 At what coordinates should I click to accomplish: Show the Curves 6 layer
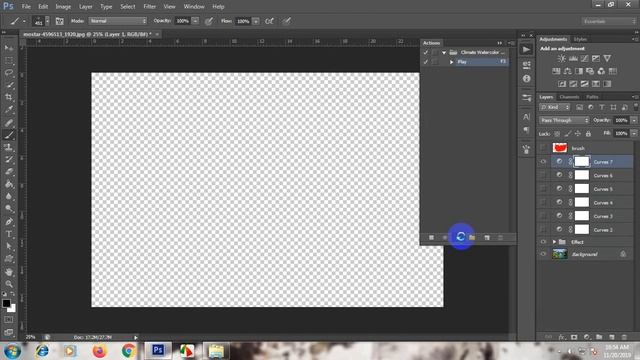pyautogui.click(x=543, y=175)
